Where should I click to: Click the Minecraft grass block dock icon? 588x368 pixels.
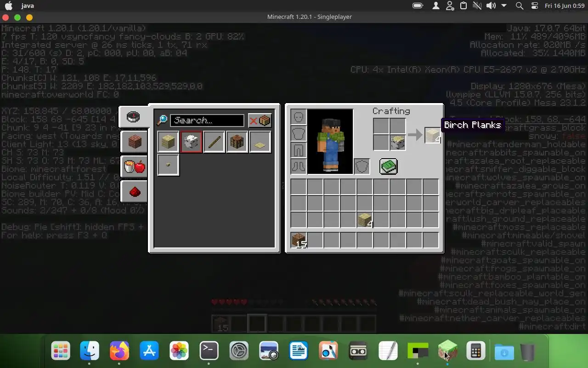[447, 351]
